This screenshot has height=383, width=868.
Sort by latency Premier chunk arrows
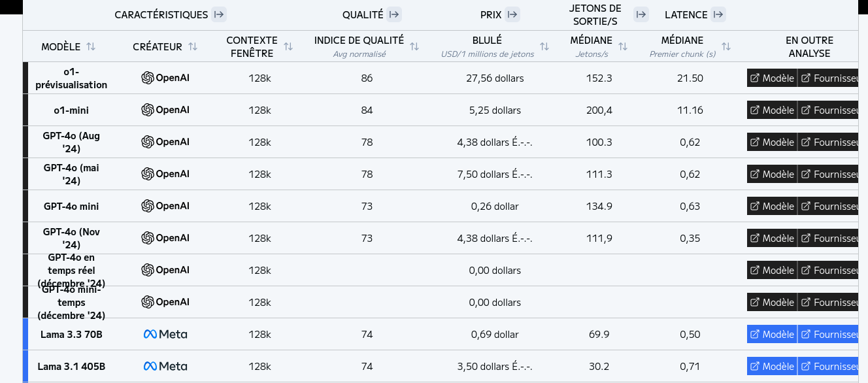click(726, 46)
